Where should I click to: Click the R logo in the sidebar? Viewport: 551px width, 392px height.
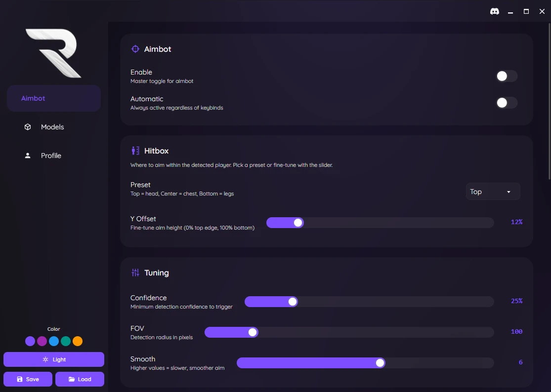(53, 53)
